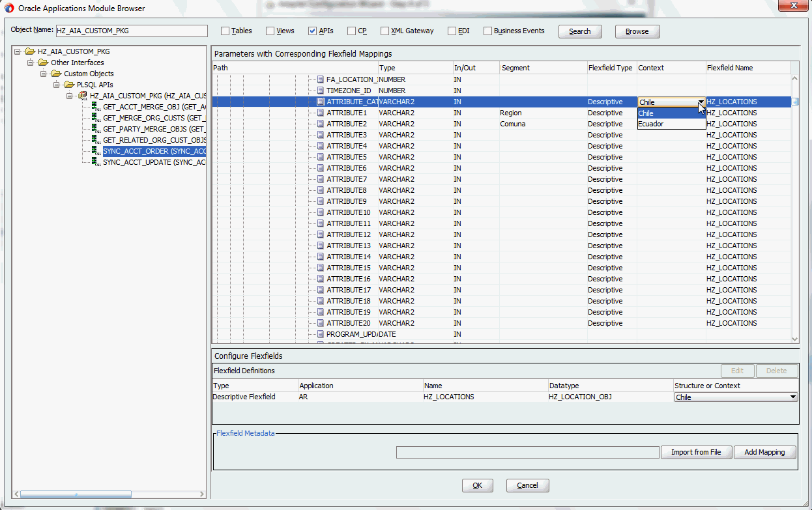Tick the EDI checkbox

452,31
